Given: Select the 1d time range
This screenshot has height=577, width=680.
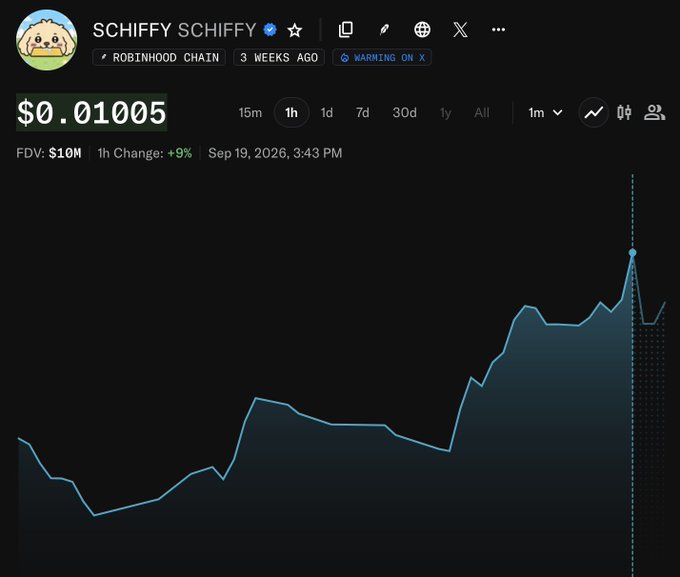Looking at the screenshot, I should tap(327, 113).
